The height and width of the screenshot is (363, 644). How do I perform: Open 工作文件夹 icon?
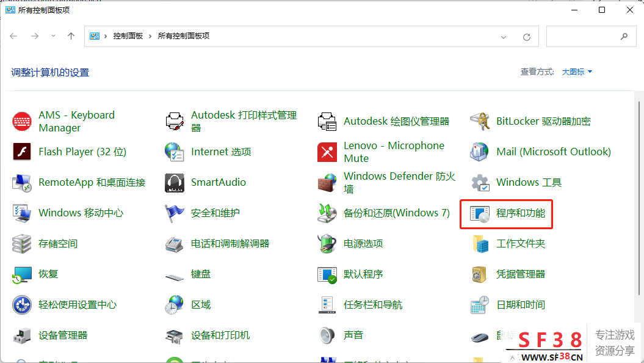pyautogui.click(x=479, y=244)
